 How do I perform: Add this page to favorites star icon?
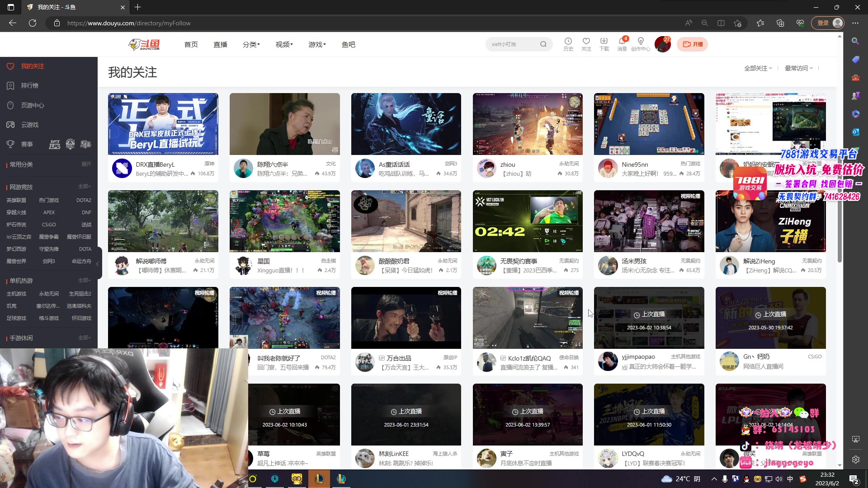point(738,23)
